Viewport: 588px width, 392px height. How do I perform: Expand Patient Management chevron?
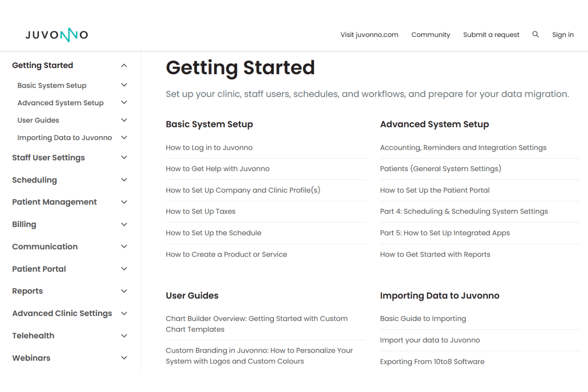click(124, 202)
